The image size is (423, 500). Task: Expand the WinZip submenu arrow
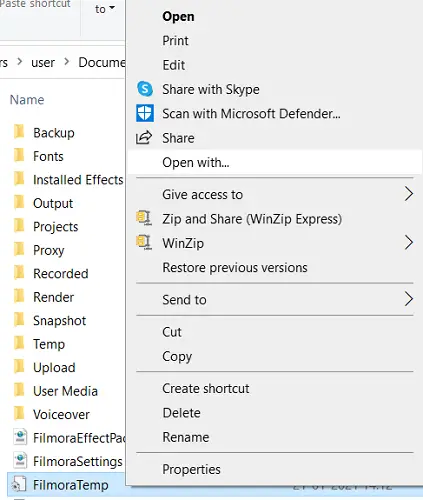click(409, 243)
